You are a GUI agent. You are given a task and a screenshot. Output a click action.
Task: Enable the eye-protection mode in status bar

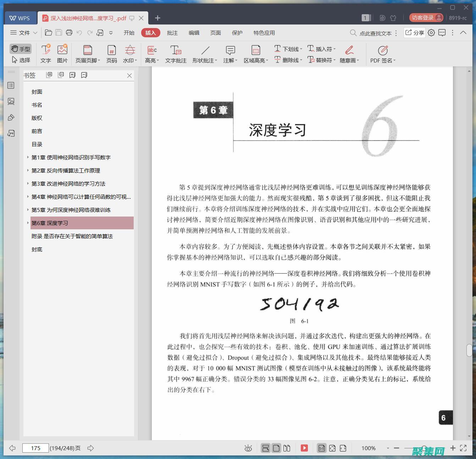248,448
